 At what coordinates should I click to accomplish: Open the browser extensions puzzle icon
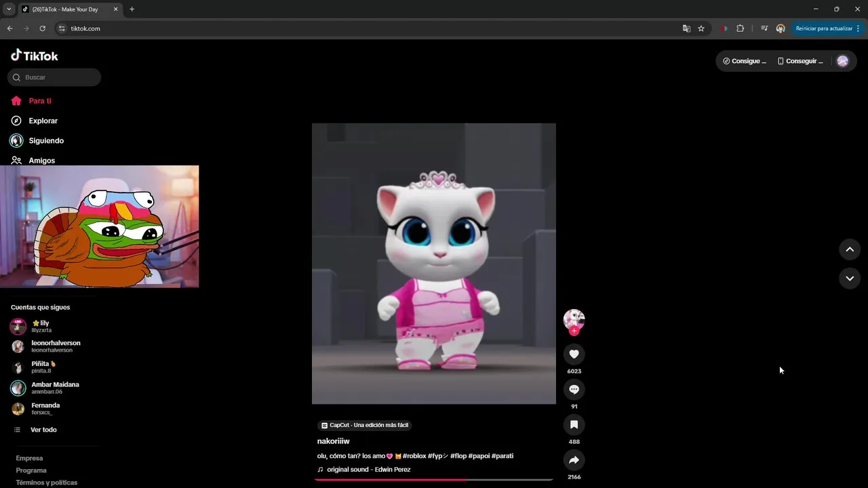click(740, 28)
